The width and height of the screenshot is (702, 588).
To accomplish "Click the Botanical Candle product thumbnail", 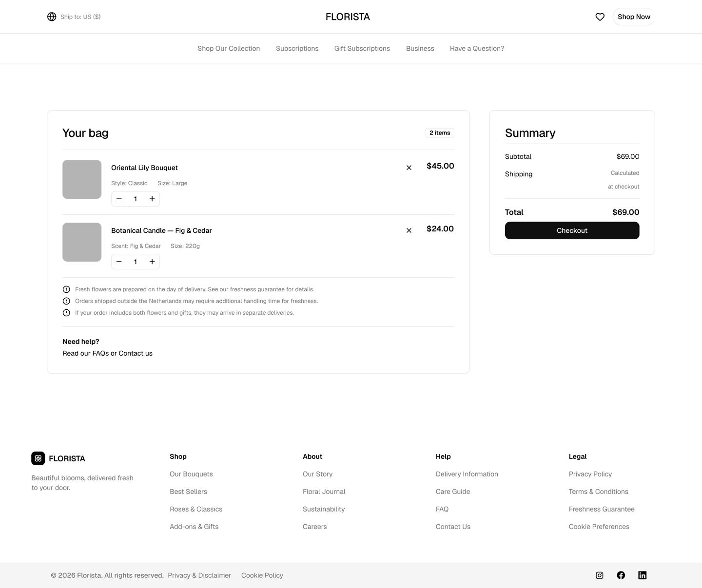I will click(81, 242).
